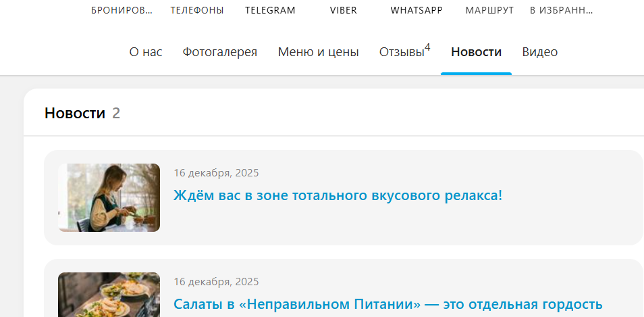Click the thumbnail of woman eating at table

[x=109, y=198]
